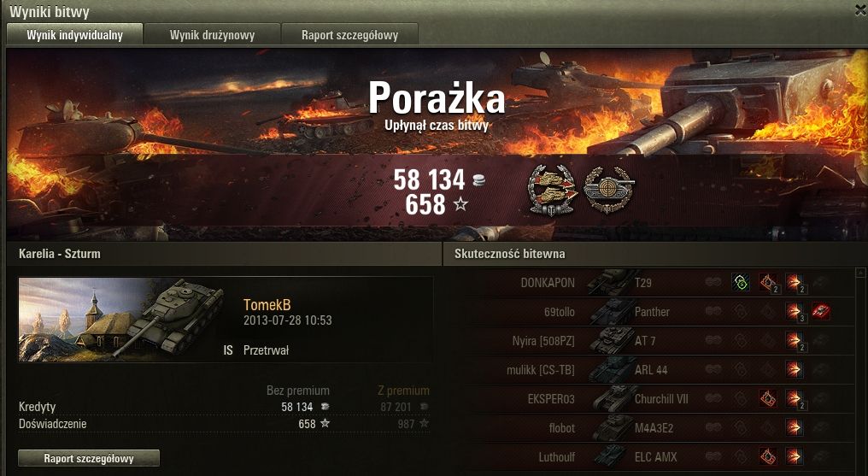
Task: Click the spotted icon in DONKAPON's row
Action: pyautogui.click(x=741, y=282)
